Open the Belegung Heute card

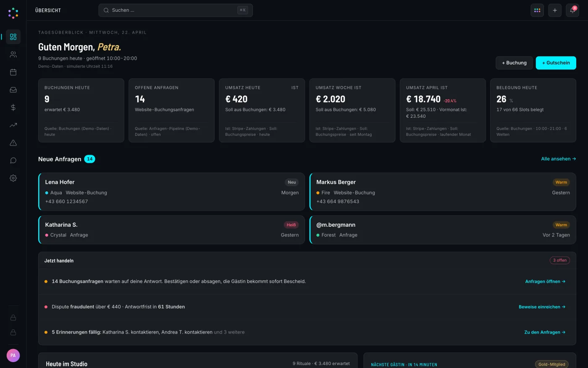tap(533, 111)
